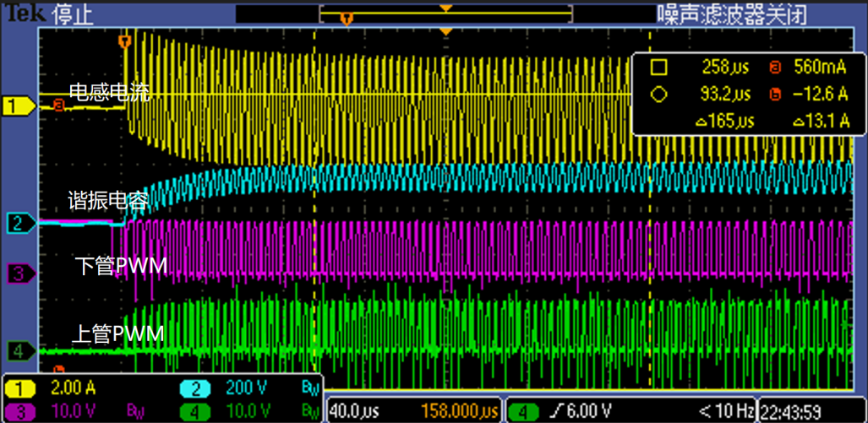Click the orange triangle above the record overview bar
868x423 pixels.
(445, 8)
